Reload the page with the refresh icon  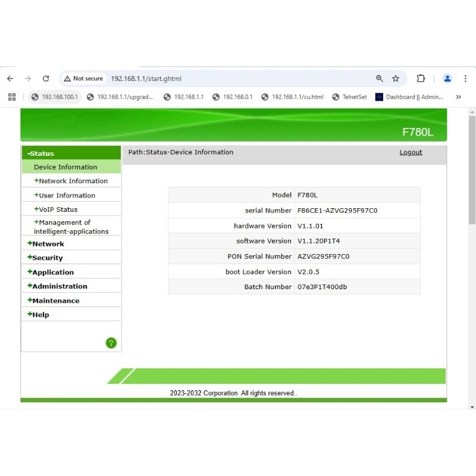(x=46, y=79)
